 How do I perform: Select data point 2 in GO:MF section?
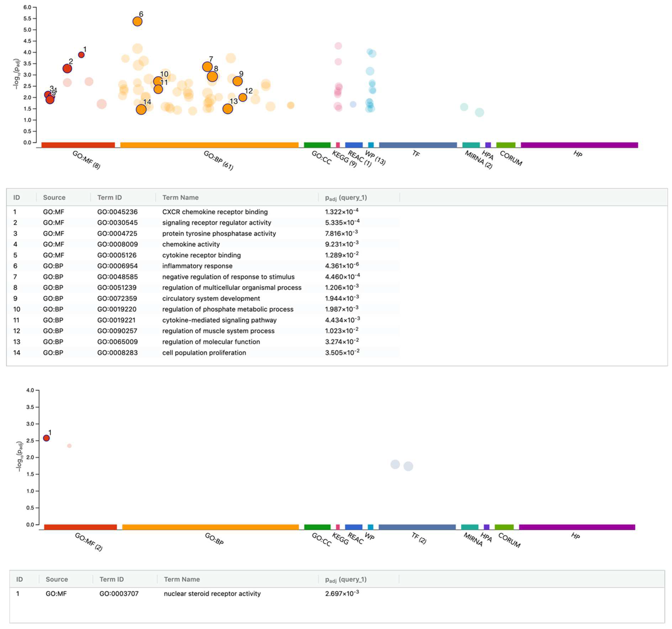coord(67,69)
